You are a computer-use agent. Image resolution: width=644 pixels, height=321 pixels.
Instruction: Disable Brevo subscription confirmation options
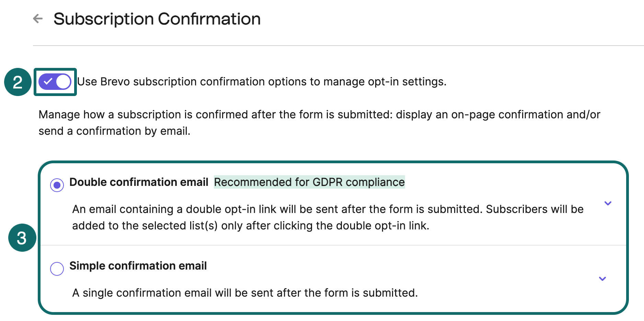(x=55, y=82)
